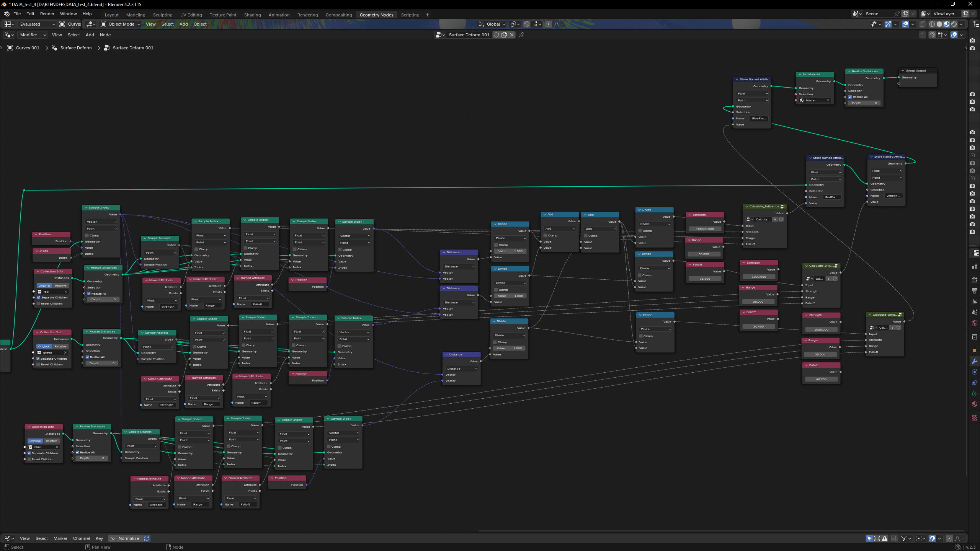Open the Scene properties tab icon

click(975, 312)
